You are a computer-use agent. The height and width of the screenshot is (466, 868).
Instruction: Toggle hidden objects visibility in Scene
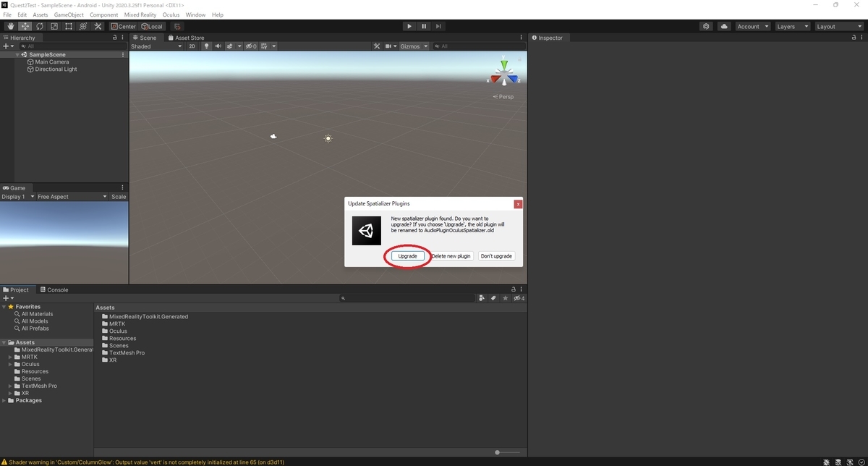(x=251, y=46)
